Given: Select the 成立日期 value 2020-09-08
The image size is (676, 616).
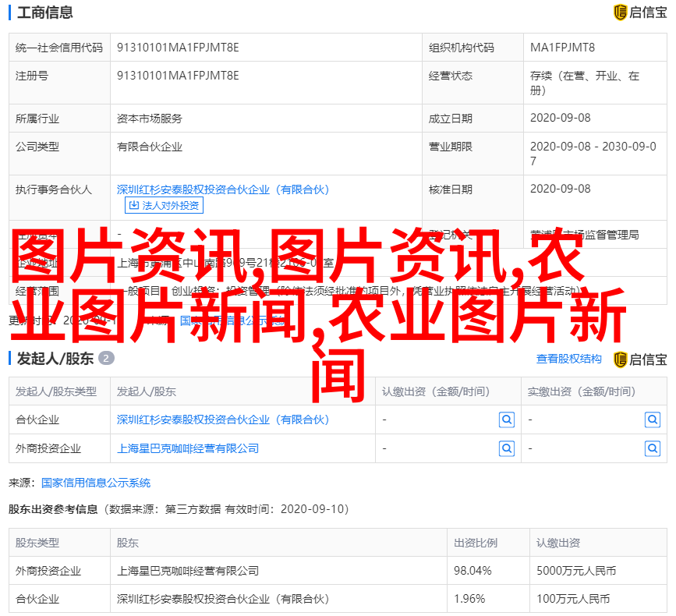Looking at the screenshot, I should [x=560, y=118].
